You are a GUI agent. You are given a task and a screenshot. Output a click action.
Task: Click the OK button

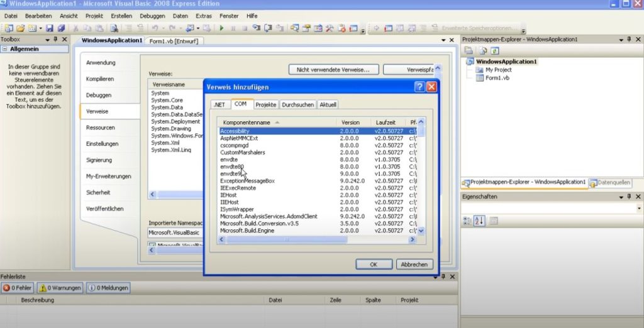point(373,265)
